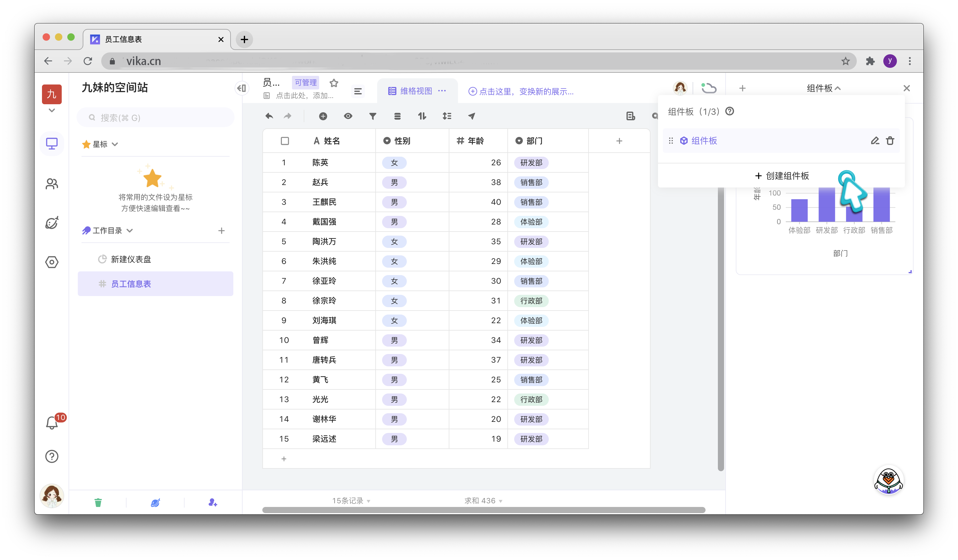Click the 创建组件板 button
This screenshot has height=560, width=958.
click(781, 176)
